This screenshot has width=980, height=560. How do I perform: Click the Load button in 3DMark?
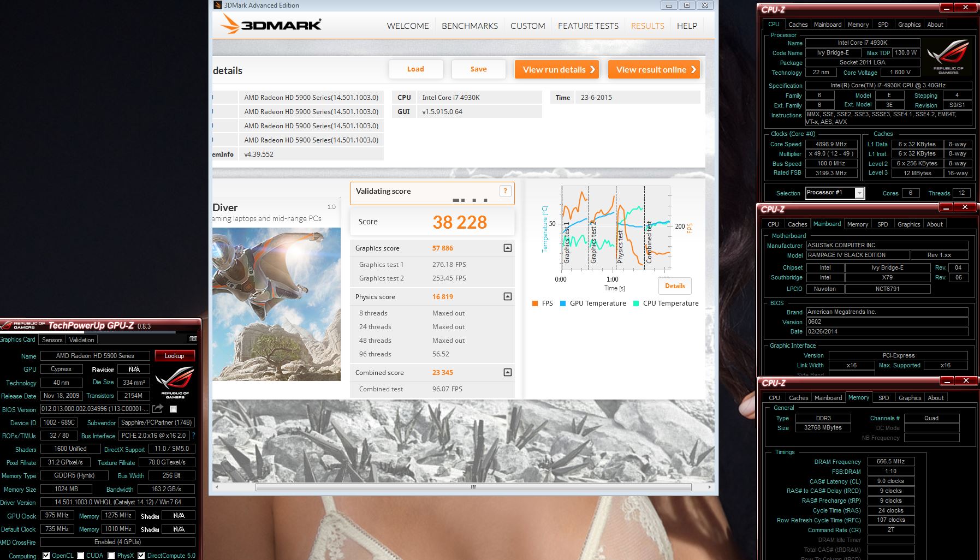pyautogui.click(x=415, y=69)
